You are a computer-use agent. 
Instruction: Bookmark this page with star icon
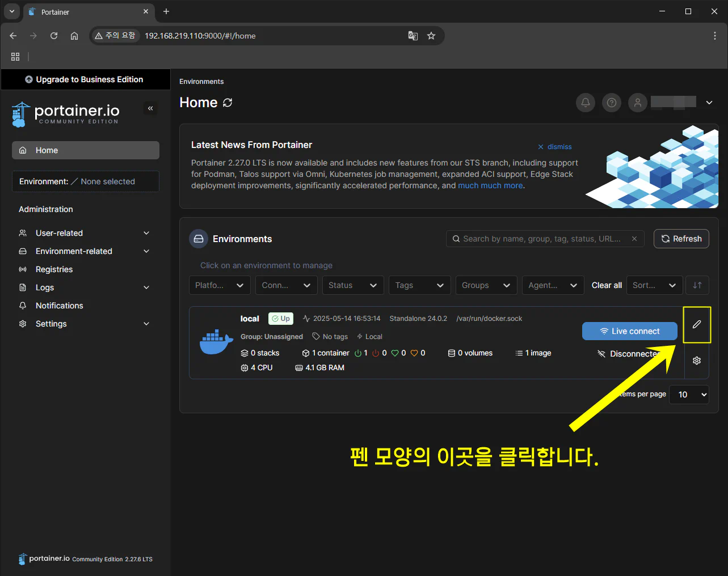coord(431,36)
